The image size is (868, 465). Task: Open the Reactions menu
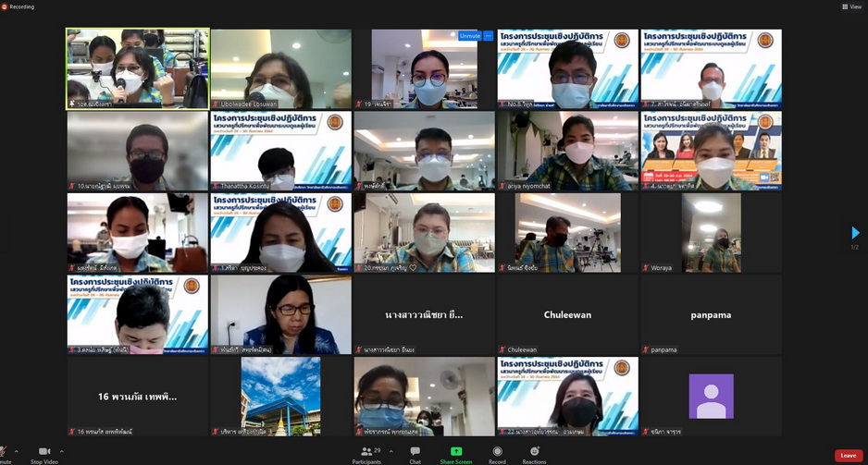coord(534,455)
